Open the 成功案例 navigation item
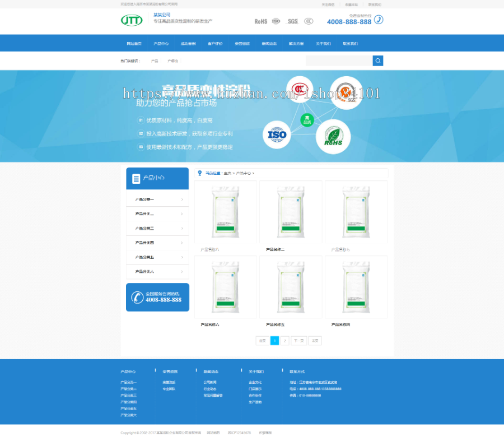 click(x=188, y=44)
